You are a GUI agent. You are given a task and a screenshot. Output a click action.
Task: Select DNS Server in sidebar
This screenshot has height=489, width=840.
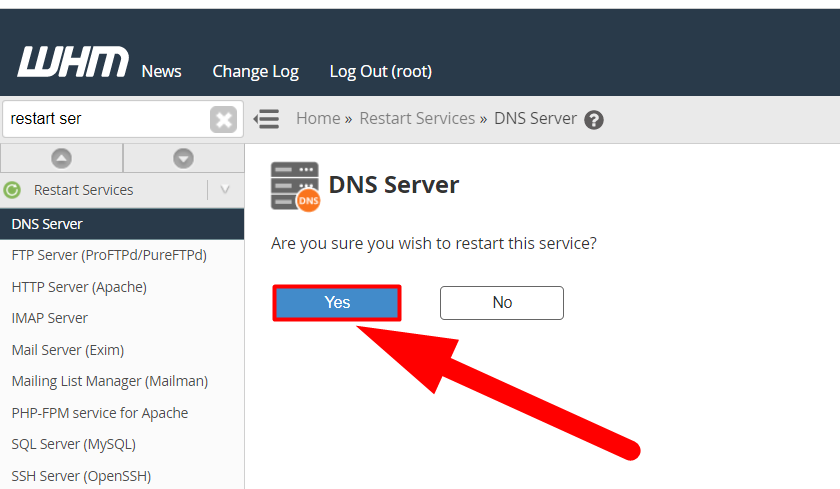pyautogui.click(x=122, y=224)
